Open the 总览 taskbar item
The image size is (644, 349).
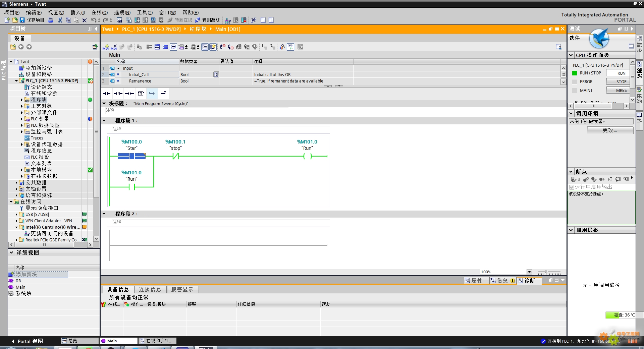click(79, 341)
